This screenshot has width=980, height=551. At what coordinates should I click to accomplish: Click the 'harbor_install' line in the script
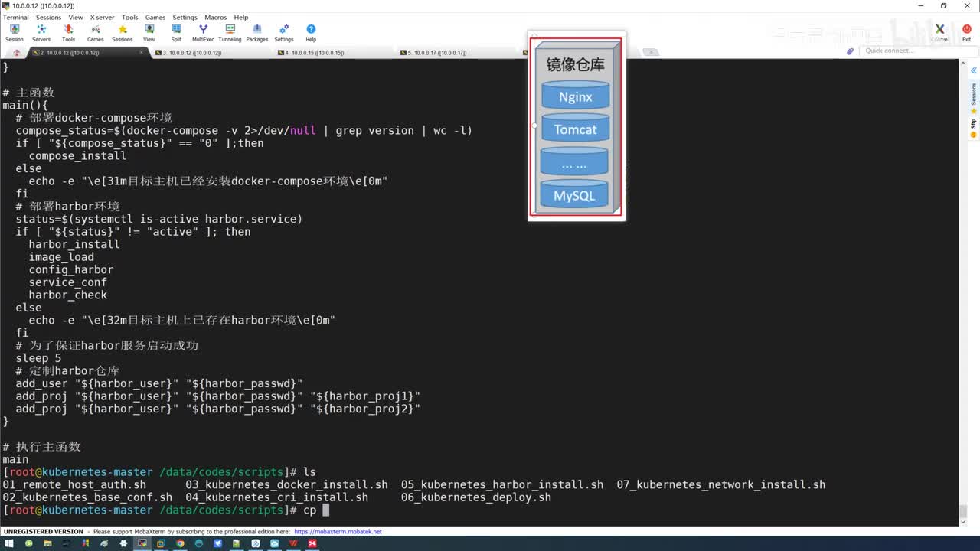74,244
